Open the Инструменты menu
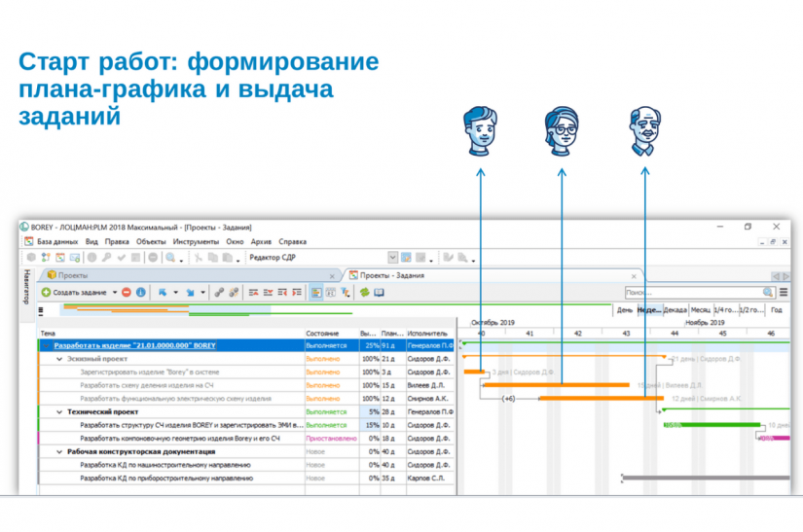 (196, 241)
